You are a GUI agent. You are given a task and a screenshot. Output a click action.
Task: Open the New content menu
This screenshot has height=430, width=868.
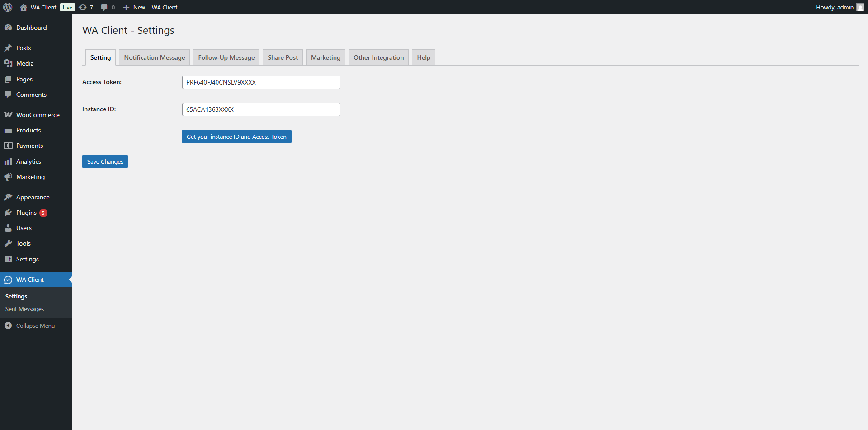coord(134,7)
